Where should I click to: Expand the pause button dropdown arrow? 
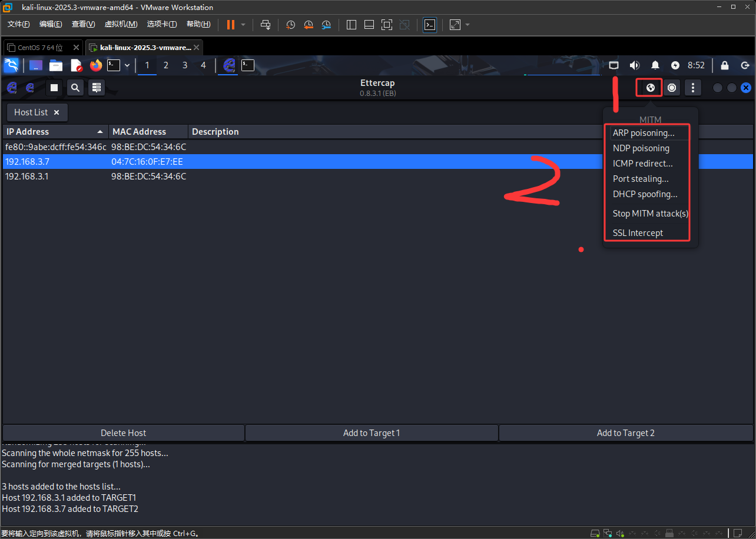[243, 25]
